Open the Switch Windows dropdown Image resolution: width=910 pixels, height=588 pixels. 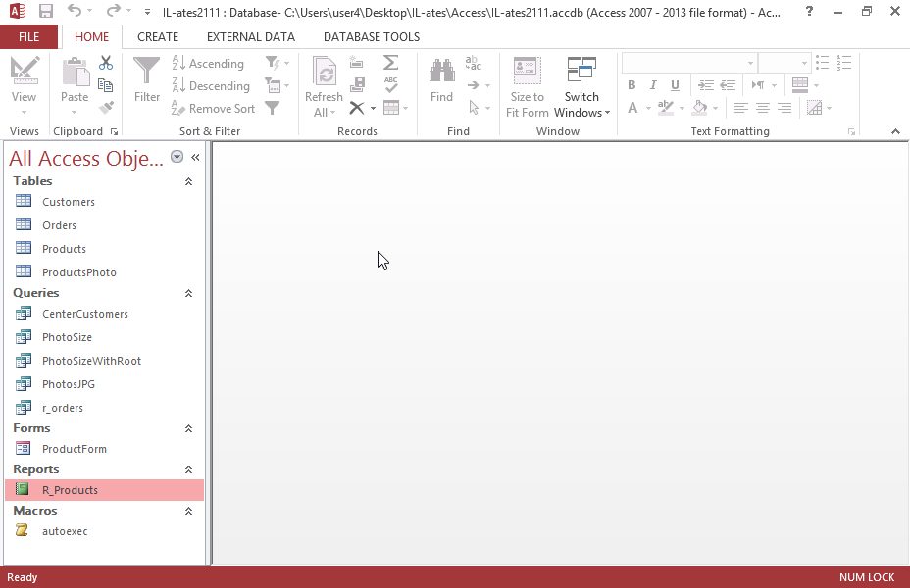point(581,87)
